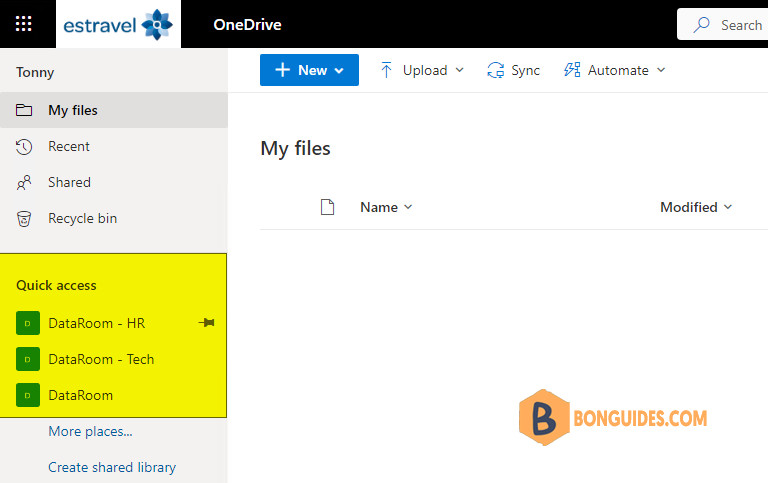Image resolution: width=768 pixels, height=483 pixels.
Task: Click the DataRoom - Tech green site icon
Action: (28, 359)
